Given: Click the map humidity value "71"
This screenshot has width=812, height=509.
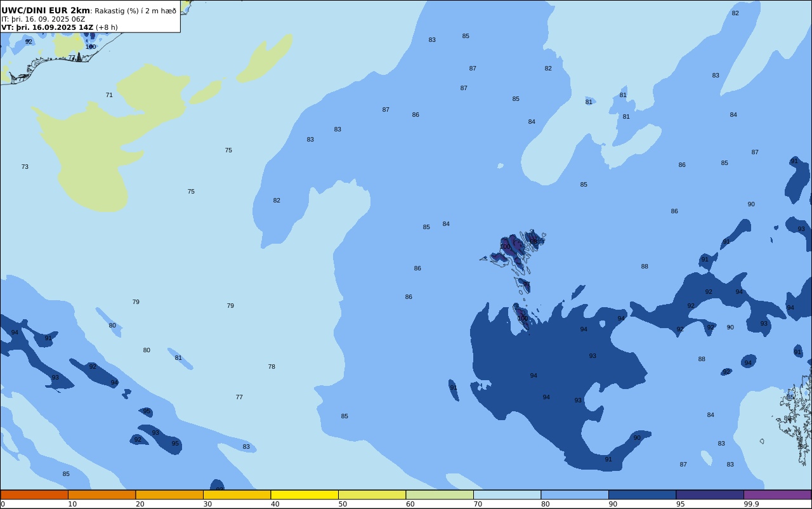Looking at the screenshot, I should tap(109, 95).
